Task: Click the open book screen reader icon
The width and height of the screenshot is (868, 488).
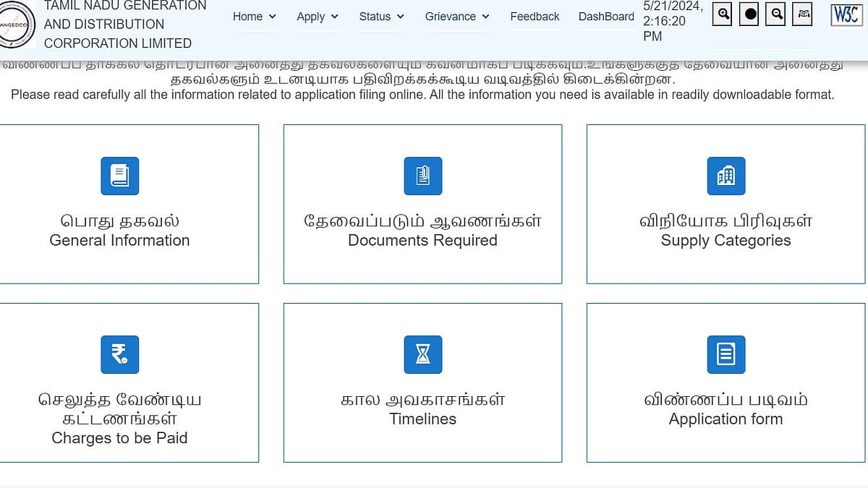Action: coord(802,14)
